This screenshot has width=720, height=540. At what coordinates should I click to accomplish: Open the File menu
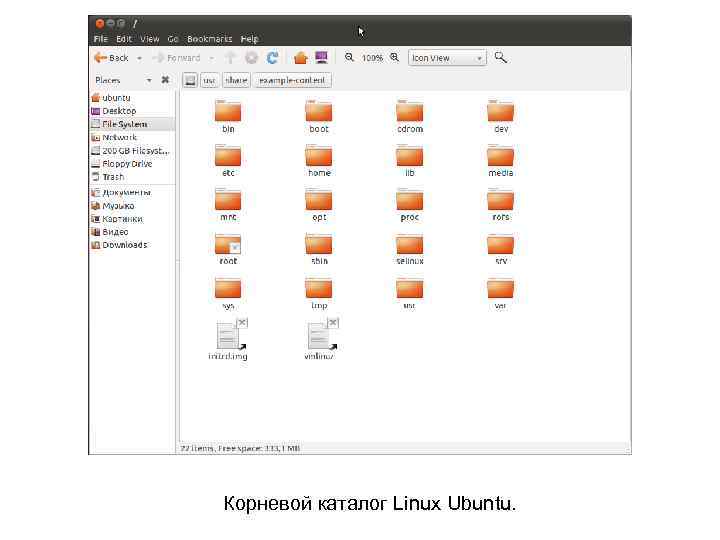pos(101,39)
